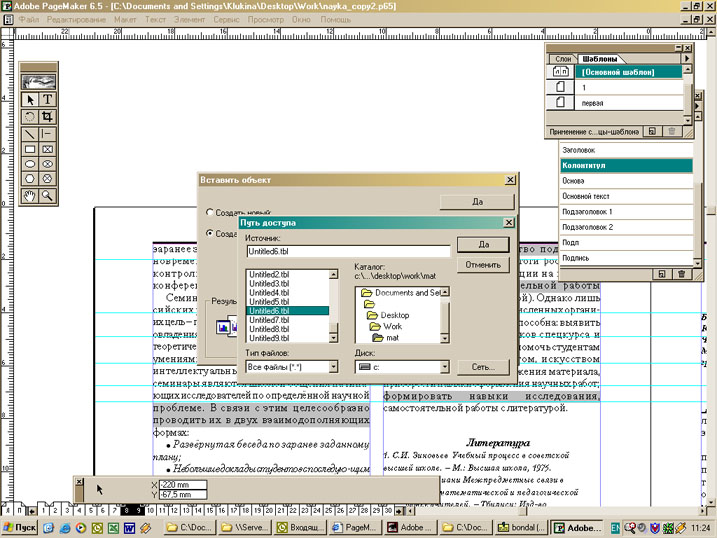Screen dimensions: 717x538
Task: Click Да in Путь доступа dialog
Action: [483, 245]
